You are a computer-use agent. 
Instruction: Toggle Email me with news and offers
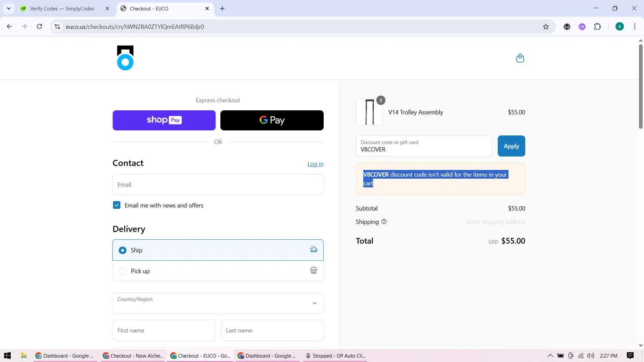click(117, 205)
